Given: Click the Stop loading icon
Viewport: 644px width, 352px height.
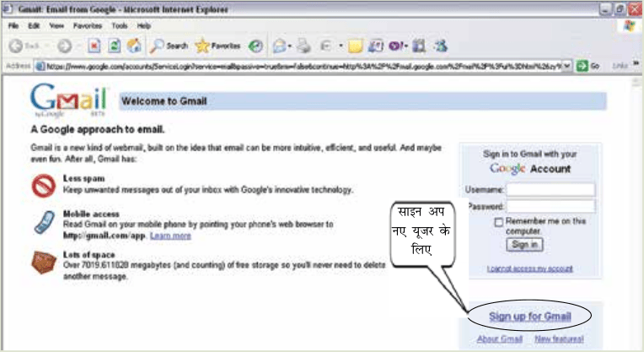Looking at the screenshot, I should 94,46.
